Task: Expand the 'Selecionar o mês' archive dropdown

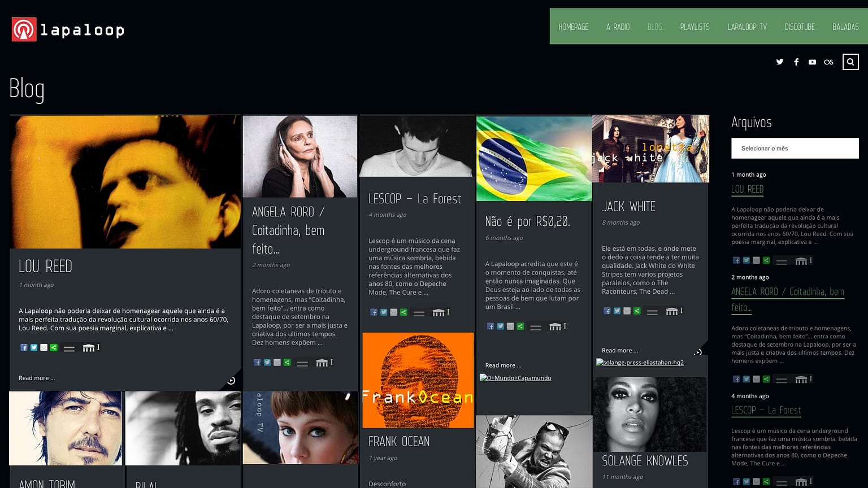Action: (795, 149)
